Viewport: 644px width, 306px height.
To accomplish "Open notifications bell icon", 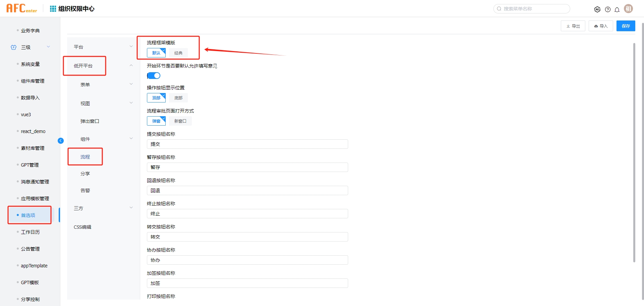I will [x=617, y=9].
